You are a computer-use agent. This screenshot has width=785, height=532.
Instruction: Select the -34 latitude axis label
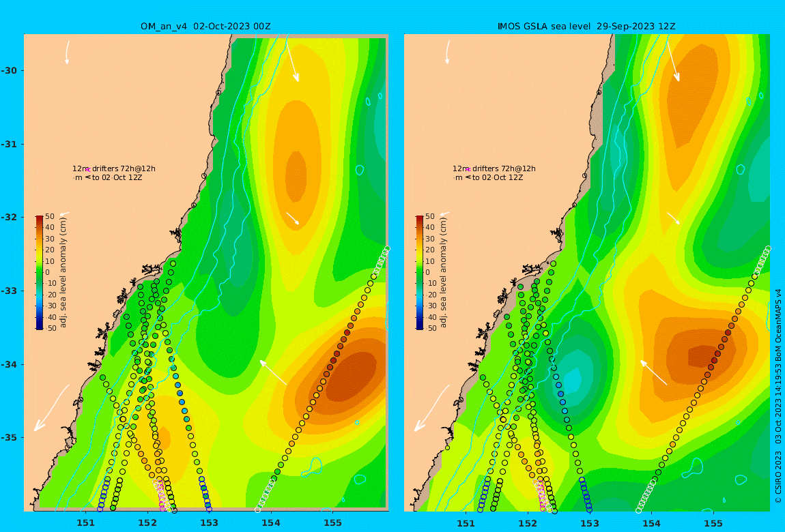coord(8,364)
